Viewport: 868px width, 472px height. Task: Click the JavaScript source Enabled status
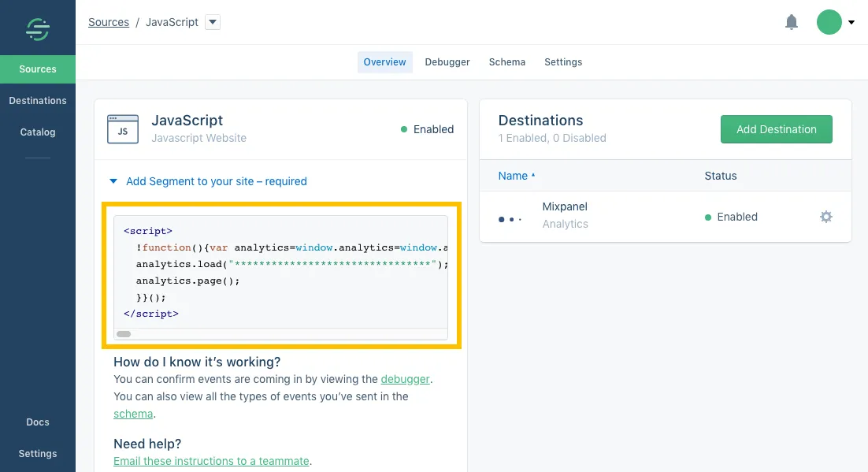tap(428, 129)
